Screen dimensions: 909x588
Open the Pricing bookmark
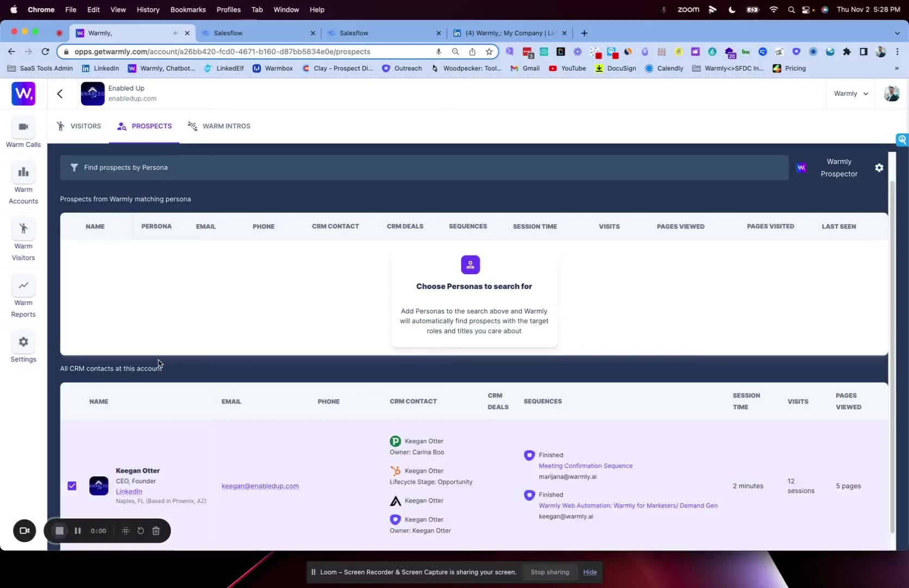[x=789, y=68]
